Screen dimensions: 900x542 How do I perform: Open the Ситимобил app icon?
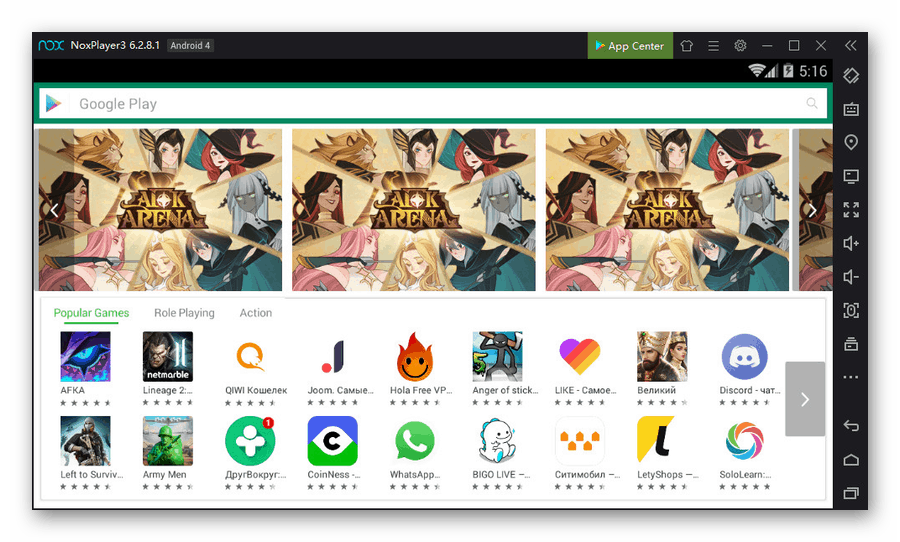(580, 441)
